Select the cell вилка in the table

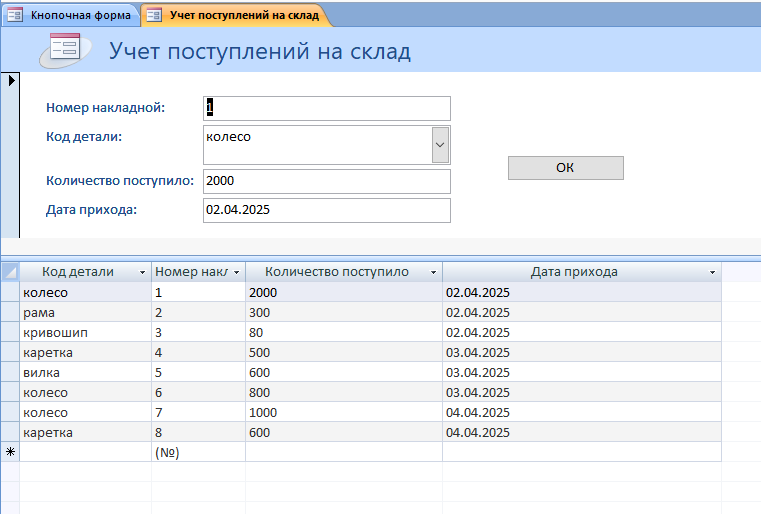(x=85, y=372)
